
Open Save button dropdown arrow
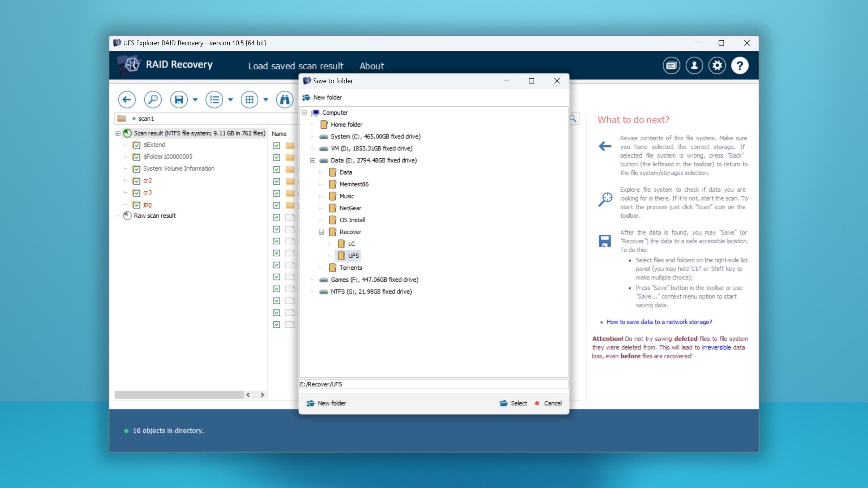[x=195, y=100]
